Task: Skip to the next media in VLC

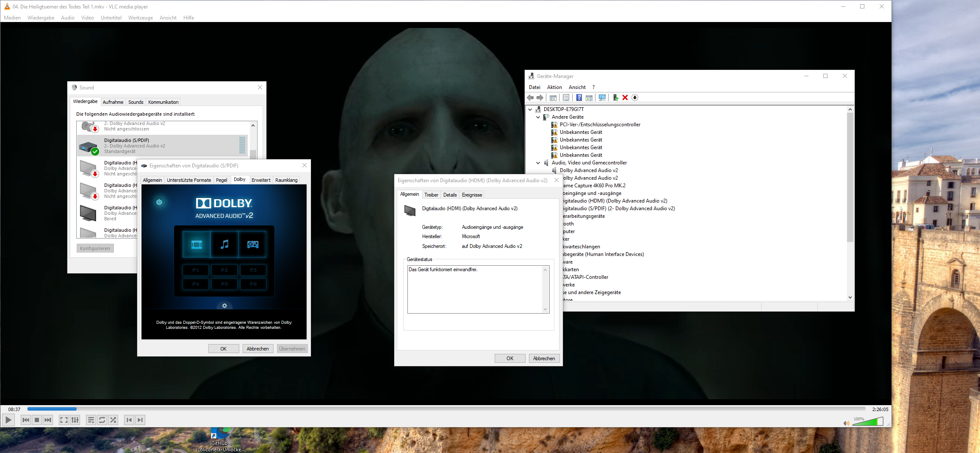Action: (x=48, y=420)
